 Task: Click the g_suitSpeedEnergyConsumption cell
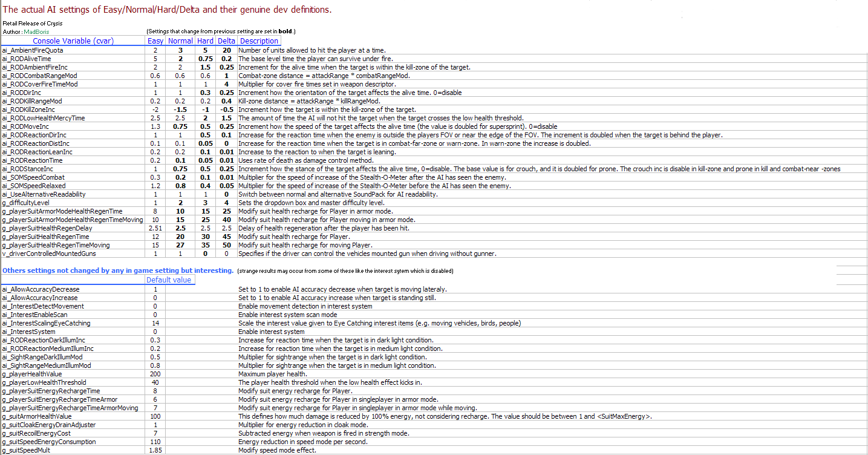coord(73,442)
